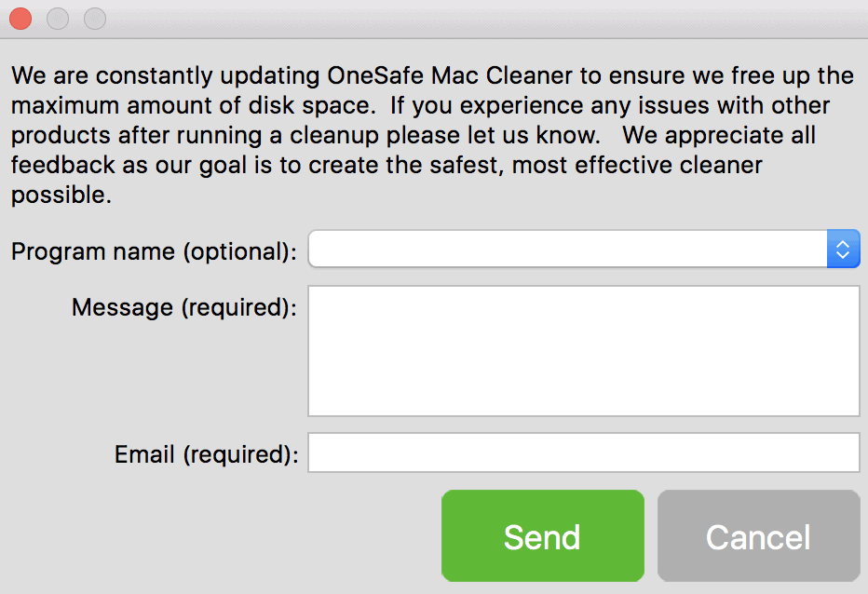Viewport: 868px width, 594px height.
Task: Close the feedback window with red button
Action: click(20, 18)
